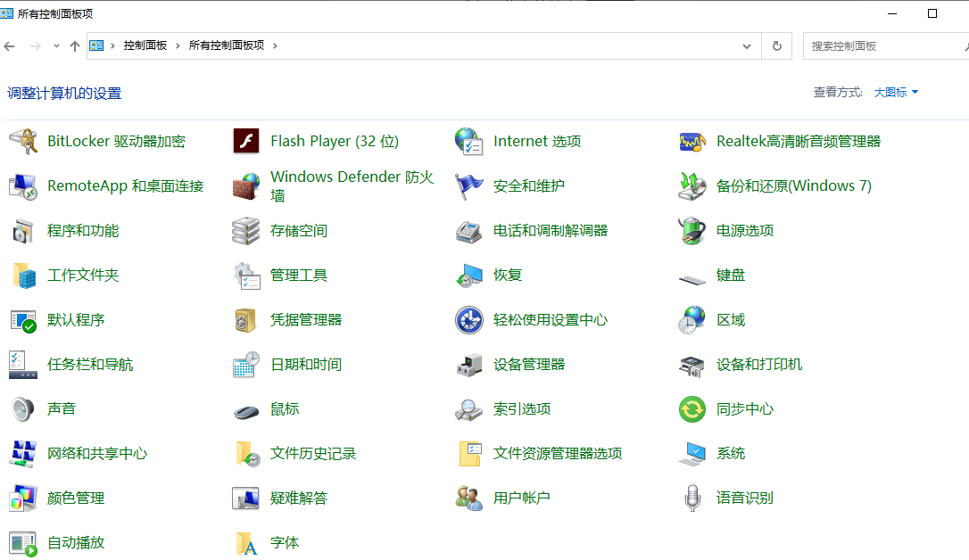Open the RemoteApp 和桌面连接 icon
This screenshot has height=560, width=969.
(23, 186)
